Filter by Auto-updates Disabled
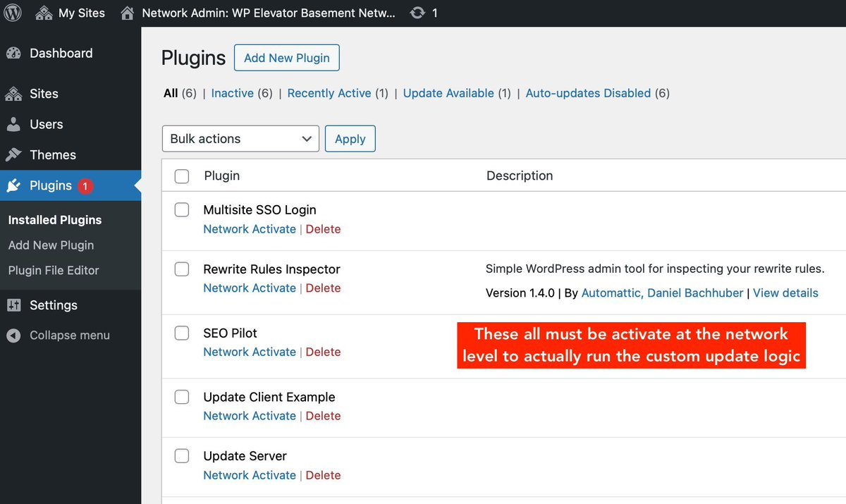This screenshot has width=846, height=504. tap(588, 93)
